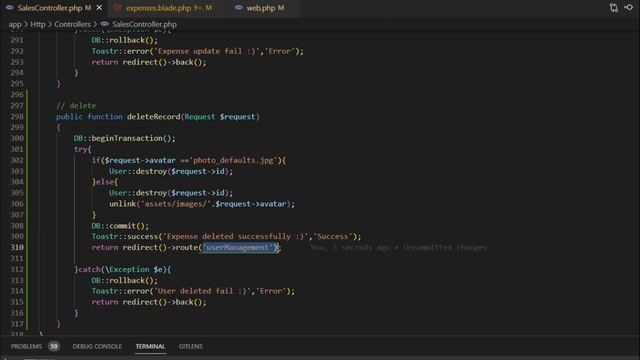Click the blade file icon on expenses.blade.php tab
This screenshot has height=360, width=640.
(x=118, y=8)
